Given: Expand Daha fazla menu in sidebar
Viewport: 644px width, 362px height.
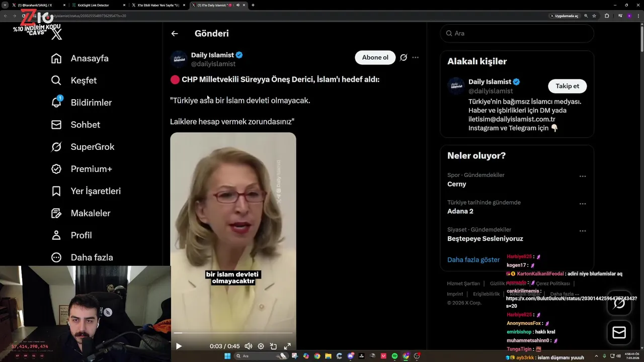Looking at the screenshot, I should [82, 257].
